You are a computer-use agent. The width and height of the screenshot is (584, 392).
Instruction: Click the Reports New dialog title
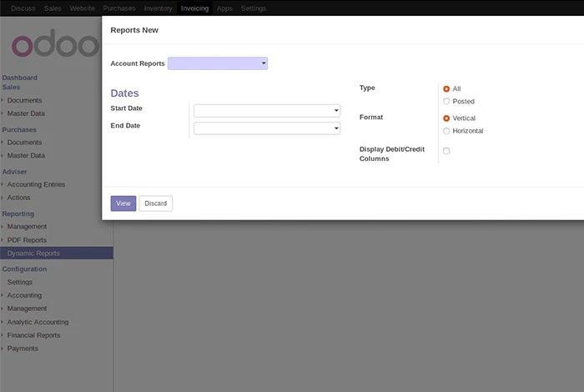pos(134,30)
